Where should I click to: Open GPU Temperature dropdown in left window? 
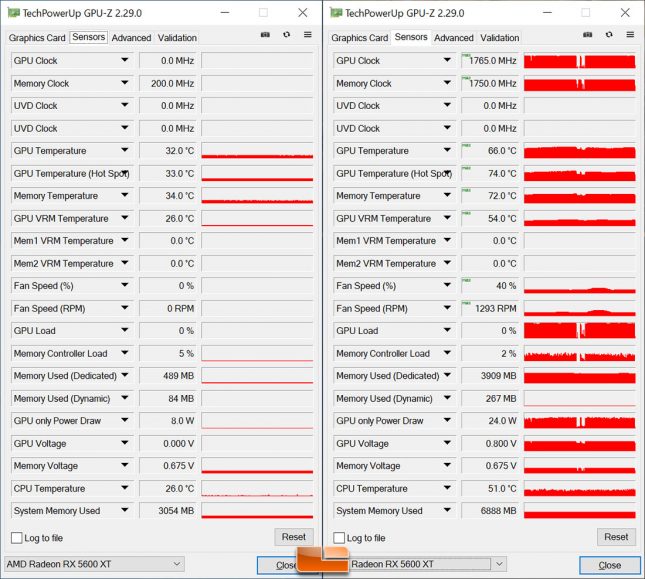coord(125,151)
